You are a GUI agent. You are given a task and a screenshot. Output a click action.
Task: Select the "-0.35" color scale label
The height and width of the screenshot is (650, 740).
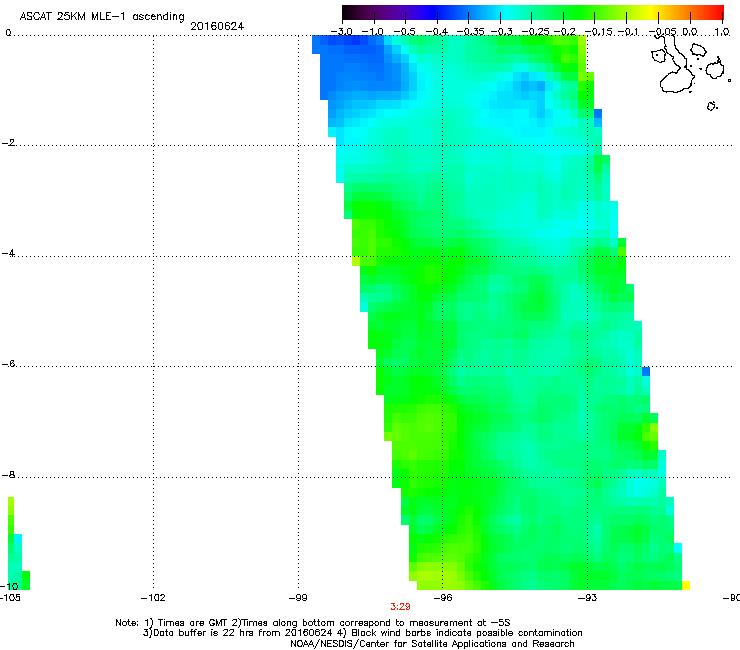click(x=471, y=32)
